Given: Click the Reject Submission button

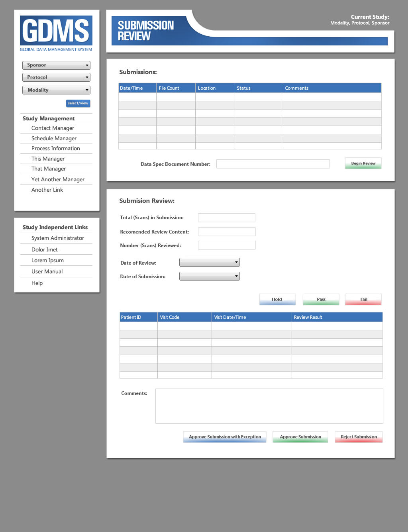Looking at the screenshot, I should (359, 437).
